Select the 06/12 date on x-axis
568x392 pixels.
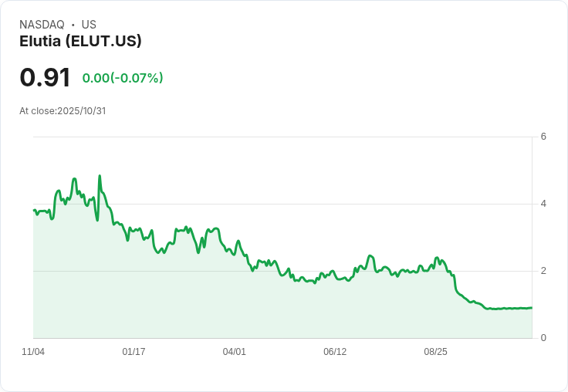pos(335,352)
